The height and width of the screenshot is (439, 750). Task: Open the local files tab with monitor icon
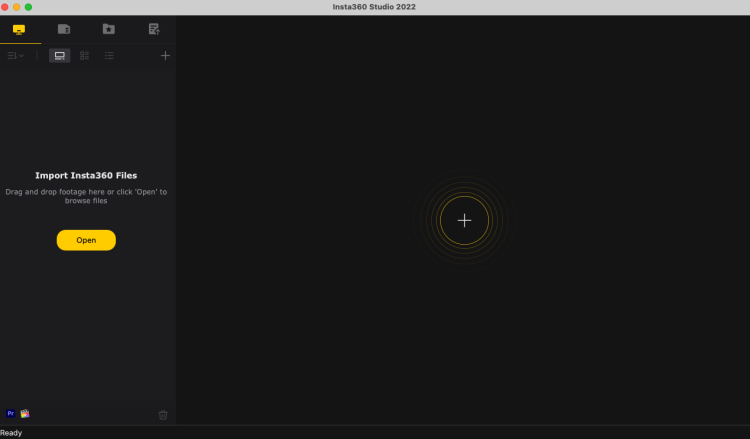[19, 30]
